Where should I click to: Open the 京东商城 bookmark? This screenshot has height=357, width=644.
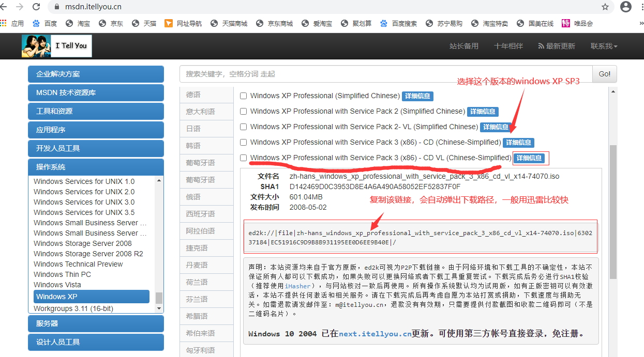click(x=274, y=23)
